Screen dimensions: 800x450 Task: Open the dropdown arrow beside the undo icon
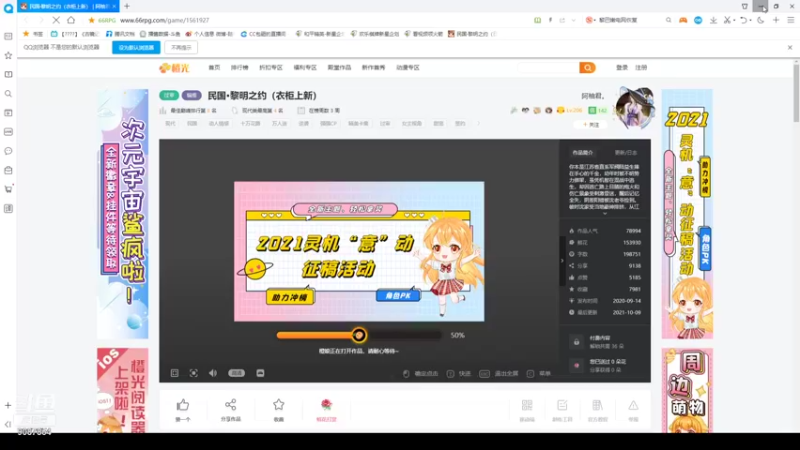click(751, 20)
